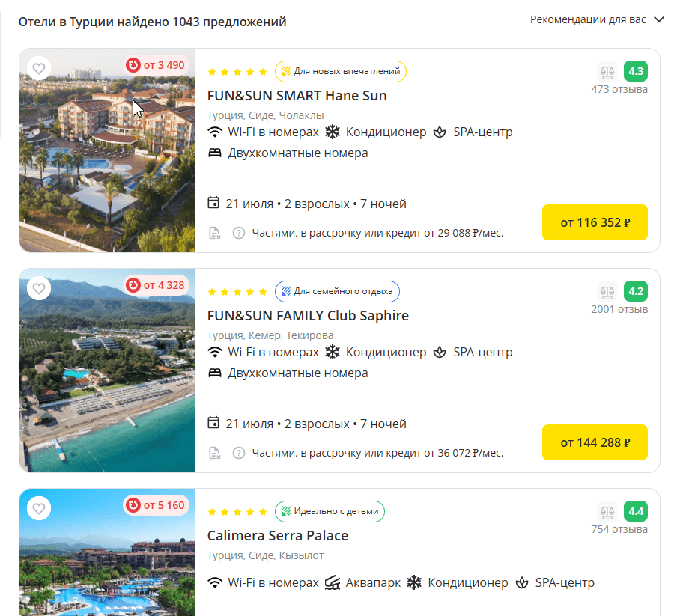This screenshot has height=616, width=698.
Task: Click the cashback badge 'от 5 160'
Action: tap(156, 505)
